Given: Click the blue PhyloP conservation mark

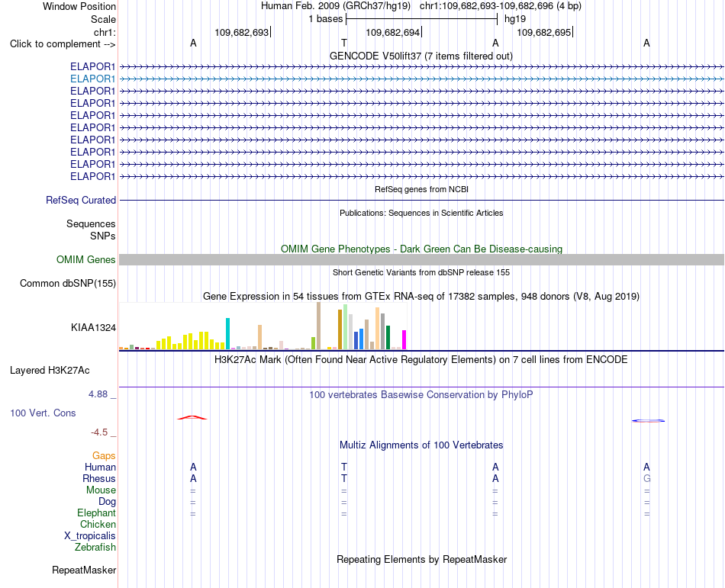Looking at the screenshot, I should 648,421.
